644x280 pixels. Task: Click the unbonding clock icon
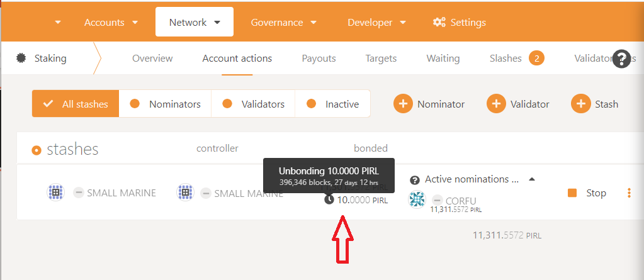pyautogui.click(x=329, y=200)
